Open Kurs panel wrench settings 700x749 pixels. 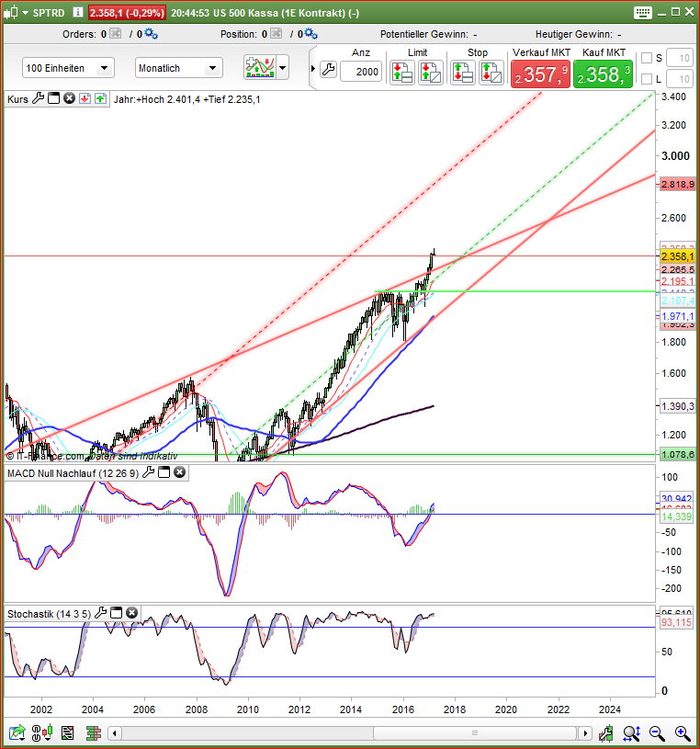point(38,99)
